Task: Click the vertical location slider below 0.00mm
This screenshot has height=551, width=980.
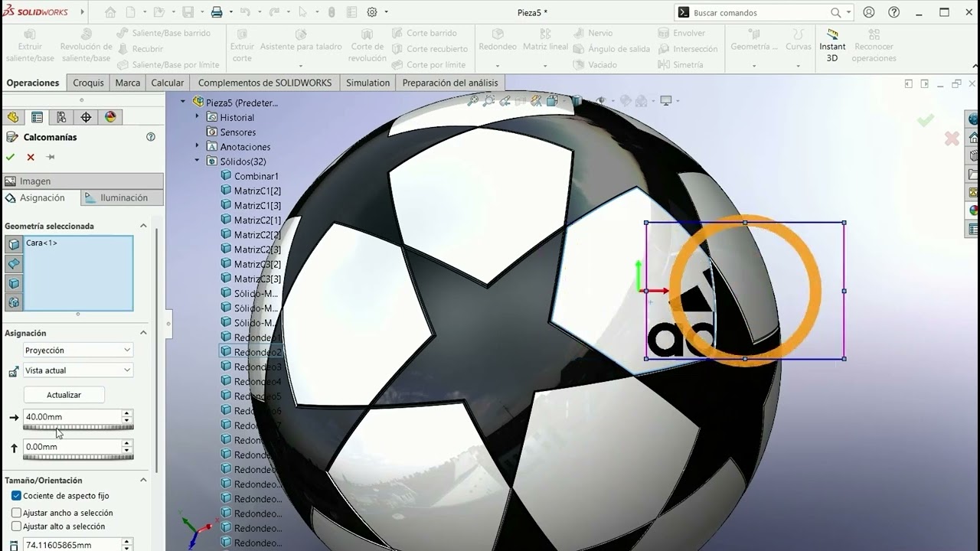Action: (78, 458)
